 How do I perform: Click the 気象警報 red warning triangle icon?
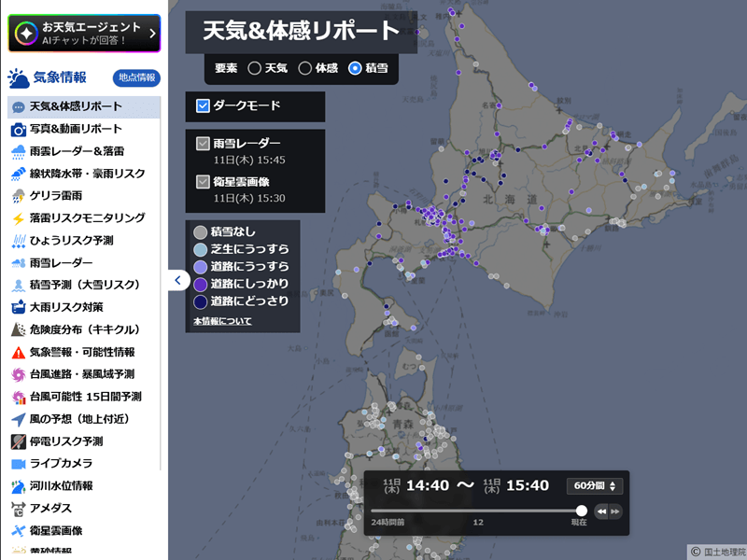point(18,353)
